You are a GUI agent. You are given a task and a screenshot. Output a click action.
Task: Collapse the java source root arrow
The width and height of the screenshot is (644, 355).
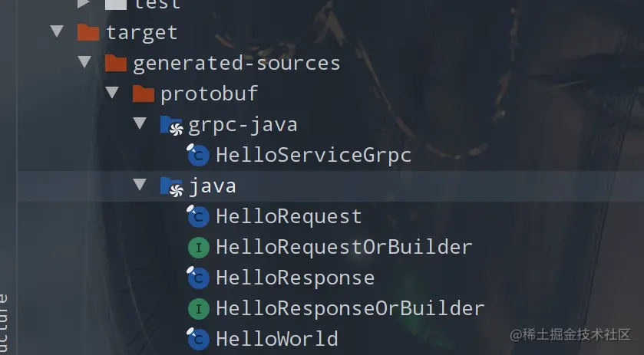pos(139,185)
